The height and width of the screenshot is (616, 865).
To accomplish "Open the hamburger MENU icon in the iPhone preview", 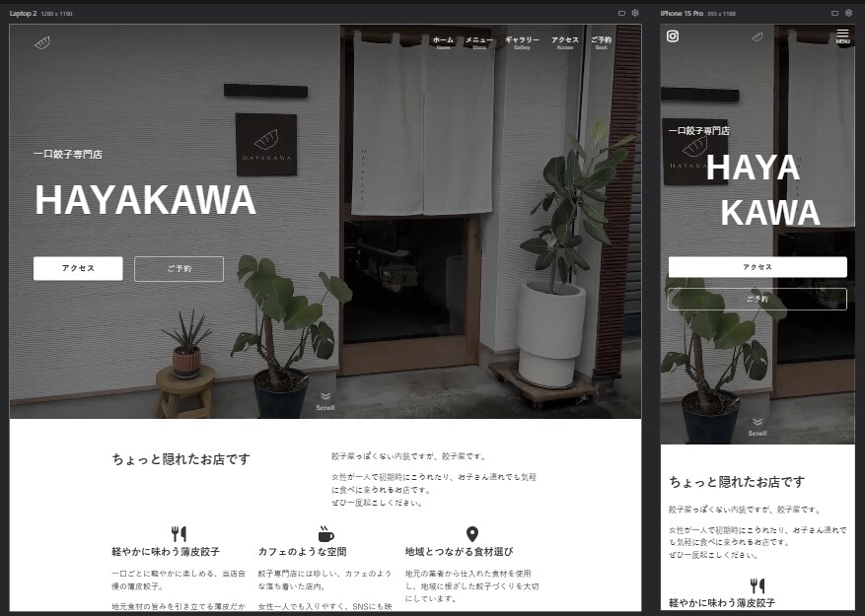I will (x=842, y=35).
